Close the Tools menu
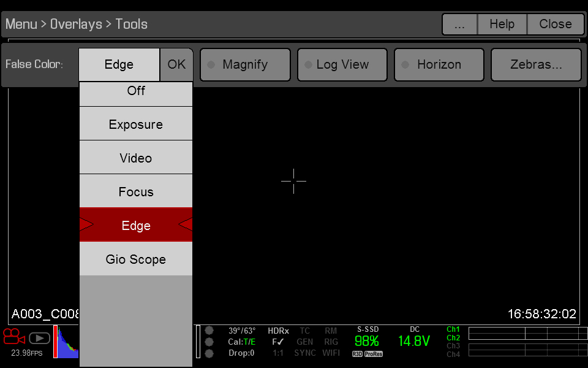 (x=556, y=25)
